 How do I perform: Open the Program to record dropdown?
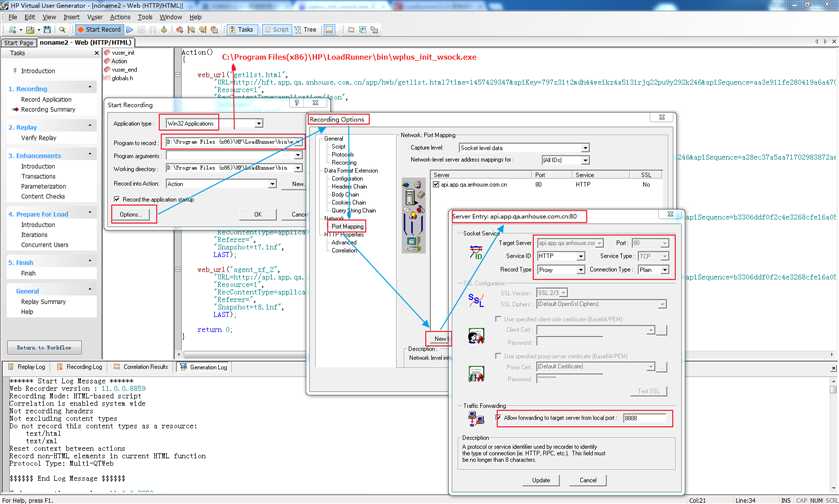coord(299,142)
